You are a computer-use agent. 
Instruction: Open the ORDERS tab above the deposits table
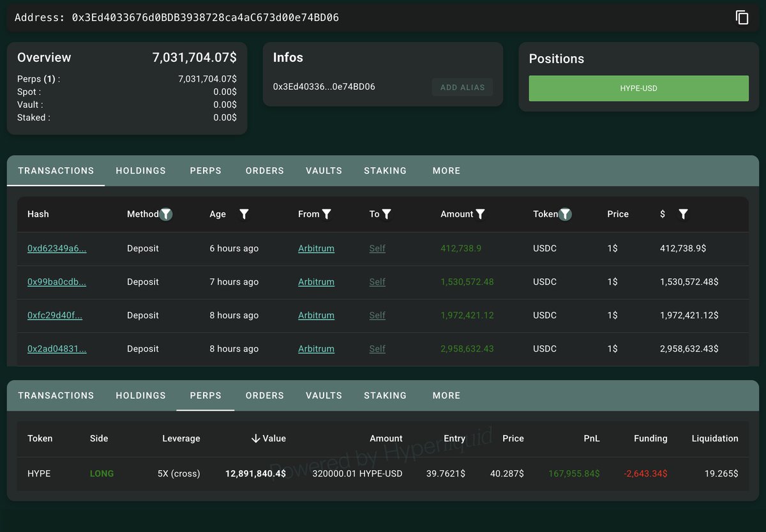click(x=265, y=171)
